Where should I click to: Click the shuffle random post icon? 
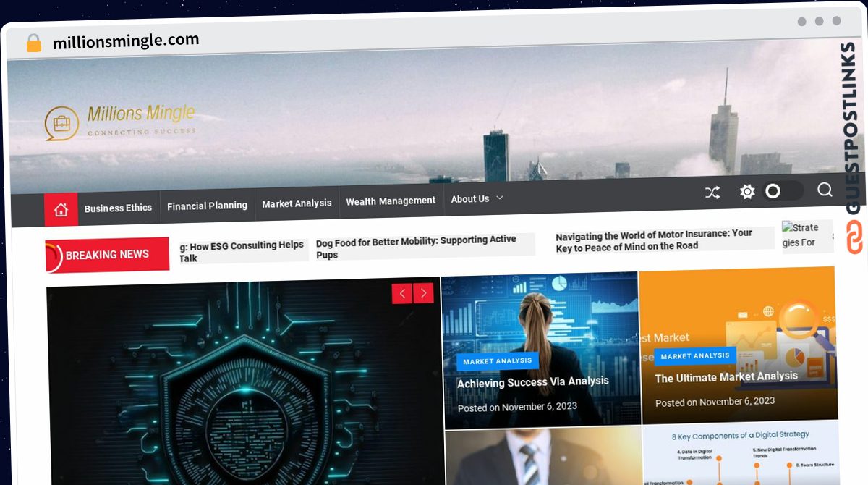[712, 193]
